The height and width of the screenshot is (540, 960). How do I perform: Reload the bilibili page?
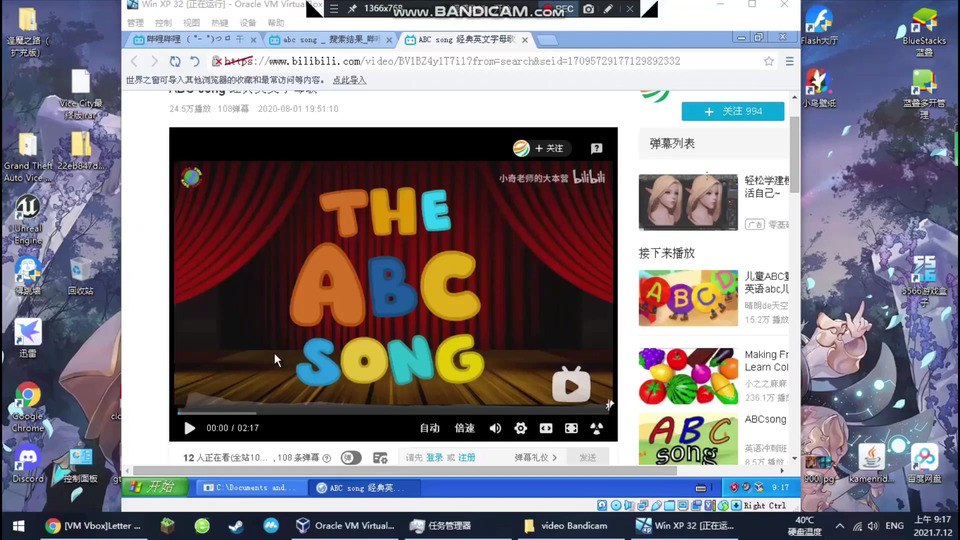(x=175, y=61)
